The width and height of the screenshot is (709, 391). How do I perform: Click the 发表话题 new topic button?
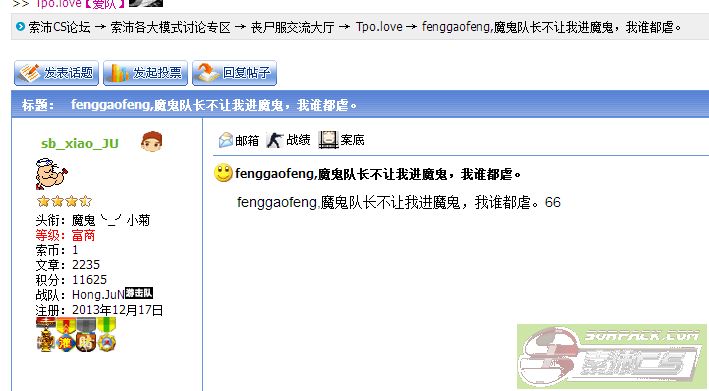tap(56, 73)
